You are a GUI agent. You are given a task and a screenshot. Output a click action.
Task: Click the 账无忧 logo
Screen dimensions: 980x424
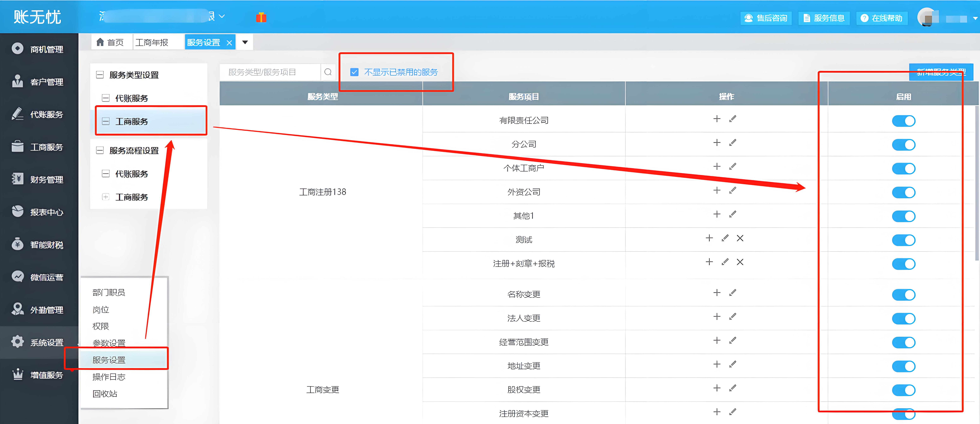point(37,17)
